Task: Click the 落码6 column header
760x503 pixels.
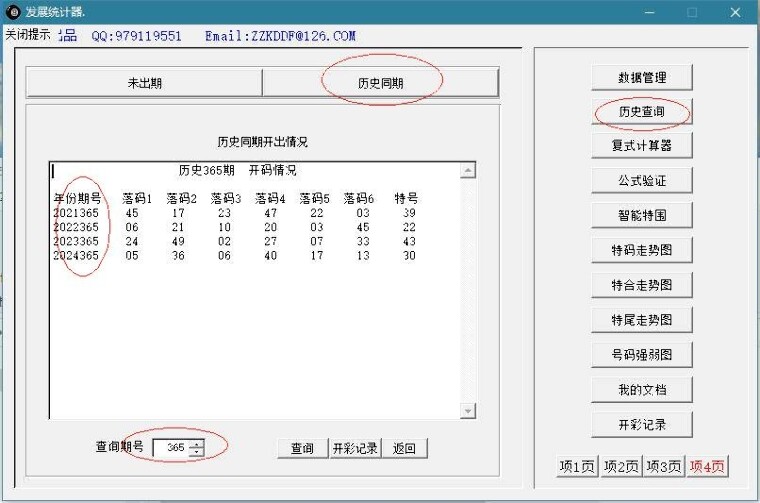Action: pyautogui.click(x=359, y=198)
